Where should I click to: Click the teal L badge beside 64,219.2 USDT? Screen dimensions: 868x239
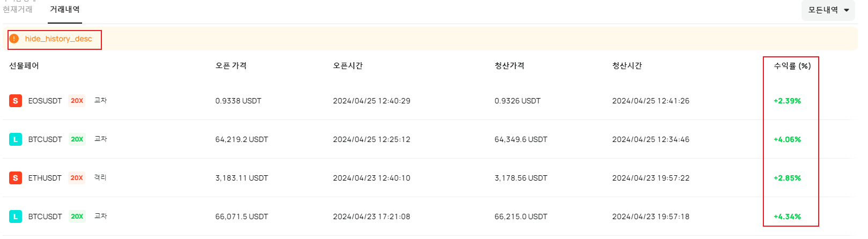click(x=16, y=139)
